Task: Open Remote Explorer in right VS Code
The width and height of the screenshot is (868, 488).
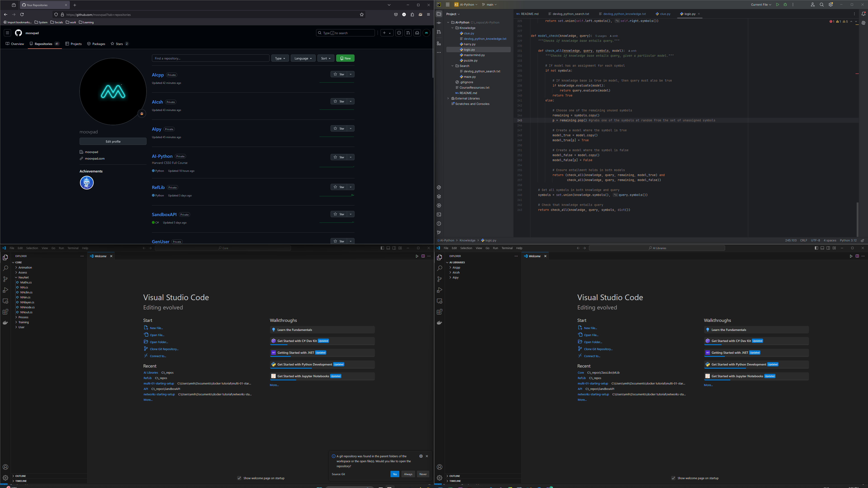Action: (x=439, y=301)
